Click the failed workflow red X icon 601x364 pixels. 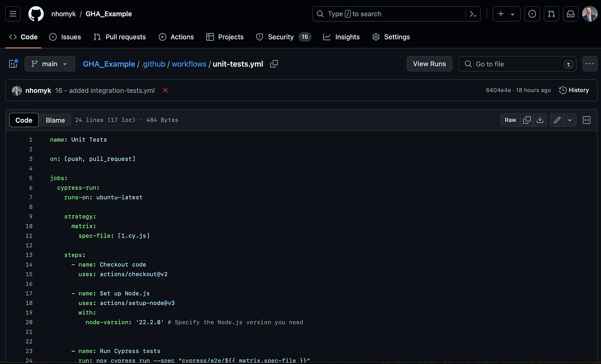165,90
